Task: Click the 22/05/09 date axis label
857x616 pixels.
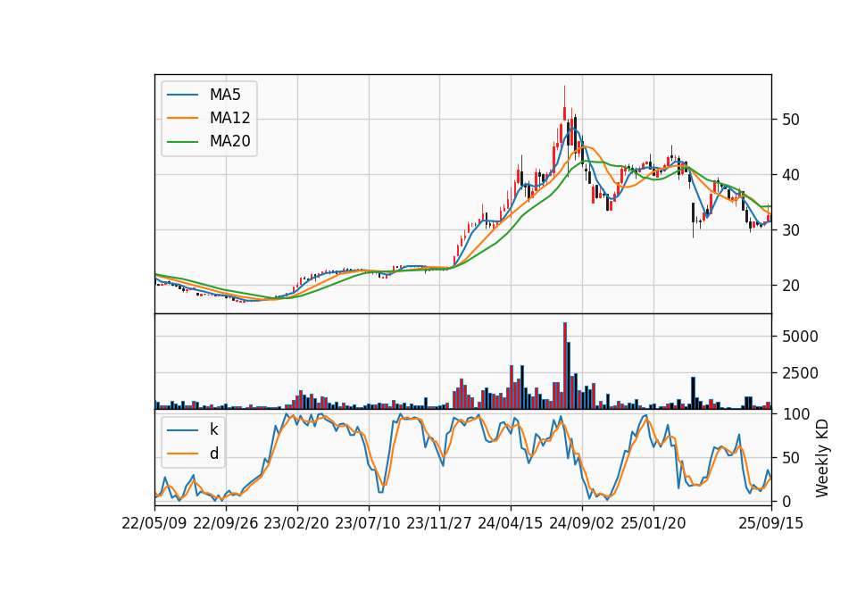Action: tap(154, 523)
